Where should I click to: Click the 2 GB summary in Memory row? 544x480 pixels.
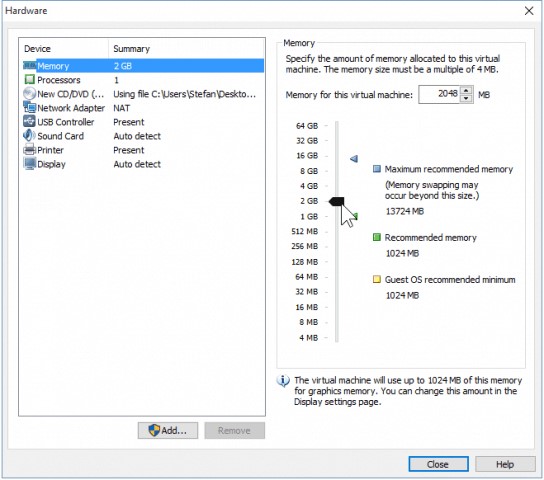click(123, 66)
